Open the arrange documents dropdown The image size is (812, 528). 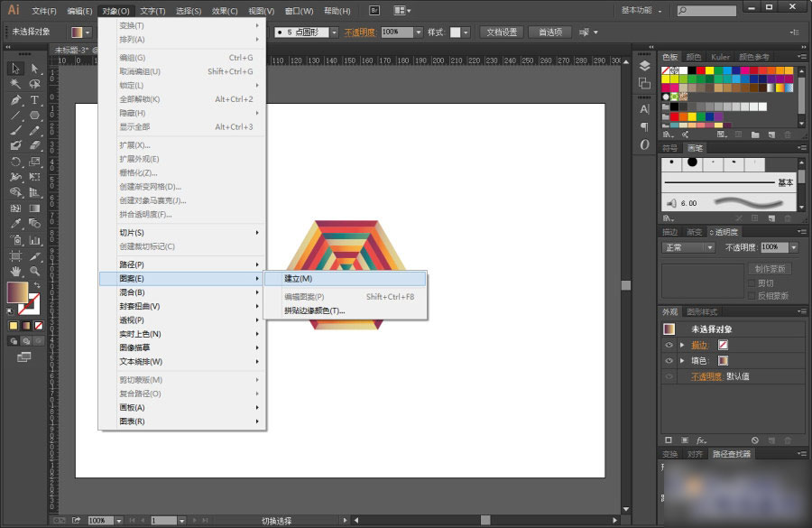tap(401, 10)
